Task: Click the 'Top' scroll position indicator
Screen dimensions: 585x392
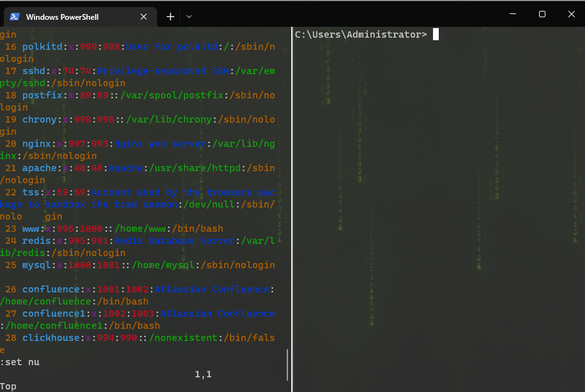Action: tap(8, 386)
